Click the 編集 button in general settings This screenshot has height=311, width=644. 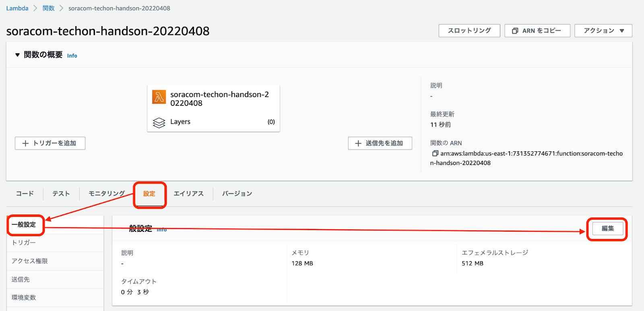point(608,229)
